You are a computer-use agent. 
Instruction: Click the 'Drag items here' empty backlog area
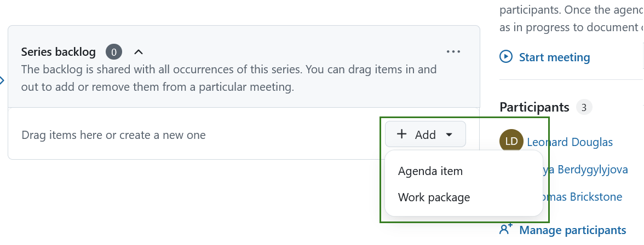point(113,135)
